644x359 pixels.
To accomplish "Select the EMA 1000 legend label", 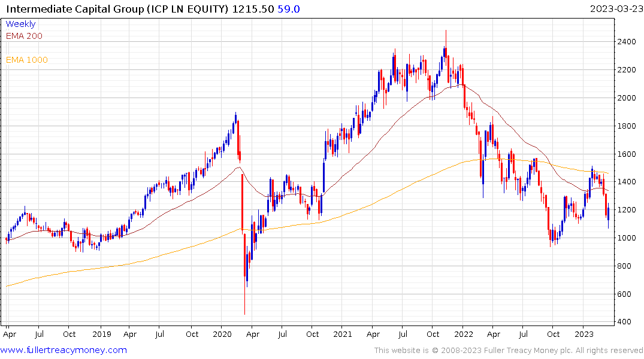I will [x=27, y=60].
